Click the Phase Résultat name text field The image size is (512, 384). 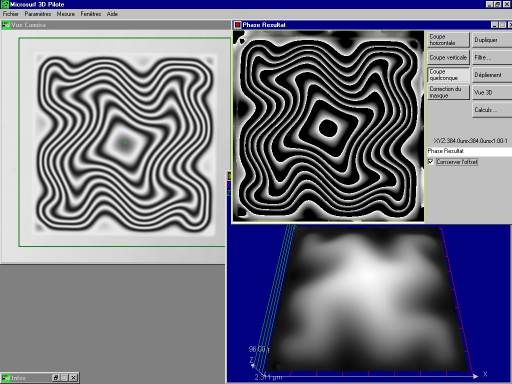coord(469,151)
